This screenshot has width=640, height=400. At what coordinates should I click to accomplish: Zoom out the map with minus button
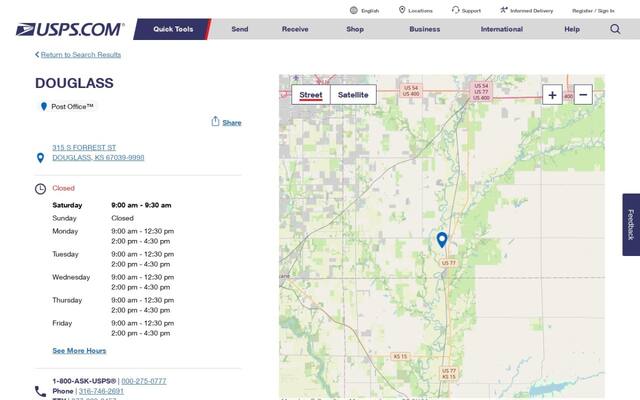click(583, 95)
